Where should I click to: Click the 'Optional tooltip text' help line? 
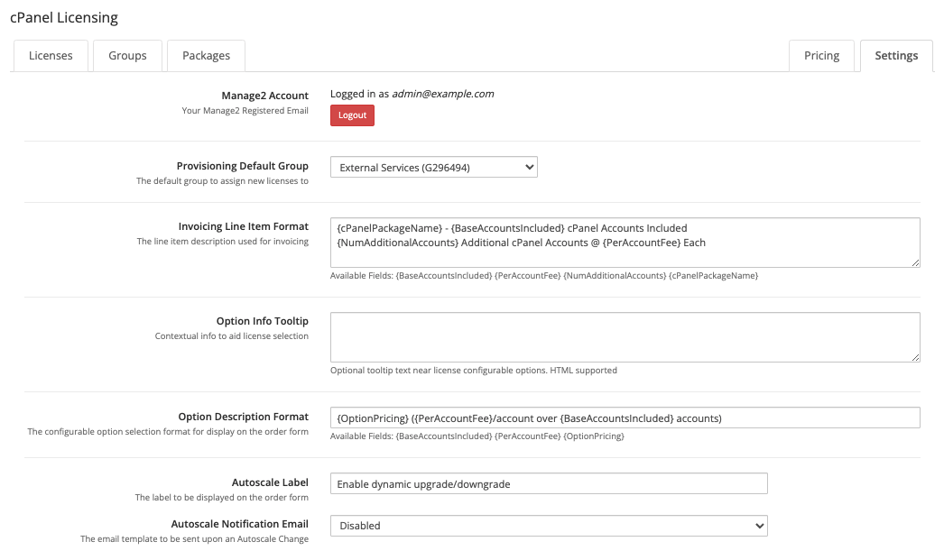click(x=474, y=371)
